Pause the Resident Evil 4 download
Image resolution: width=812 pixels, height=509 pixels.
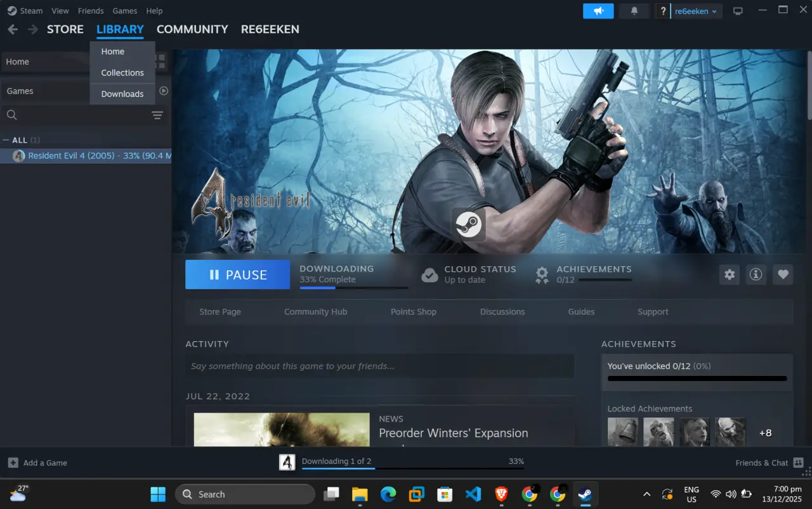[x=237, y=274]
